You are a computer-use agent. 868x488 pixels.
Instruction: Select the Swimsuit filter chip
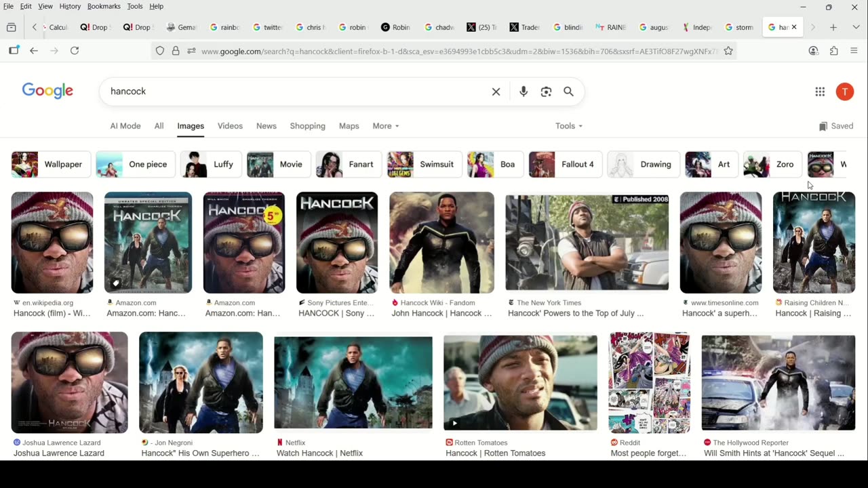(x=425, y=165)
